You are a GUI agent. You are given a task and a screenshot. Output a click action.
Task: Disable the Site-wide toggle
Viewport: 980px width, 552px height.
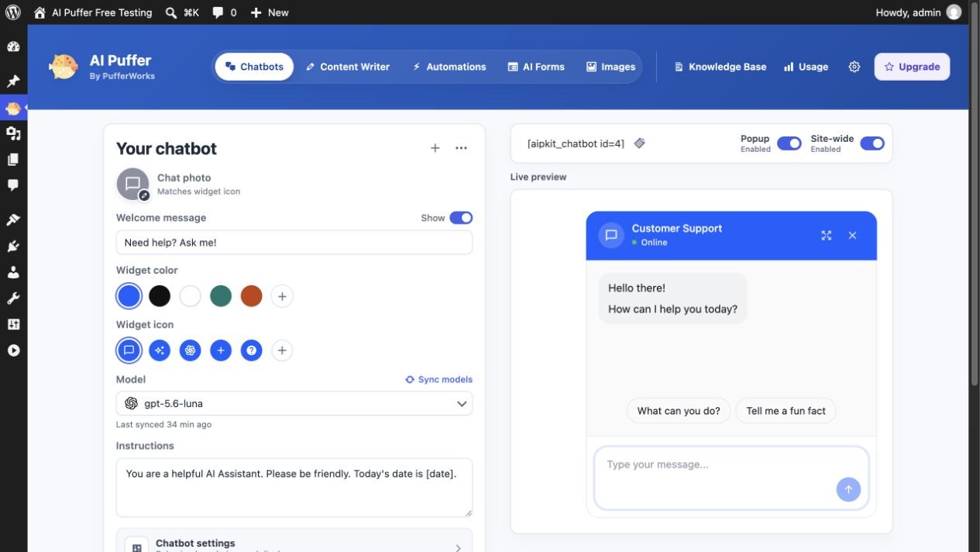[872, 143]
